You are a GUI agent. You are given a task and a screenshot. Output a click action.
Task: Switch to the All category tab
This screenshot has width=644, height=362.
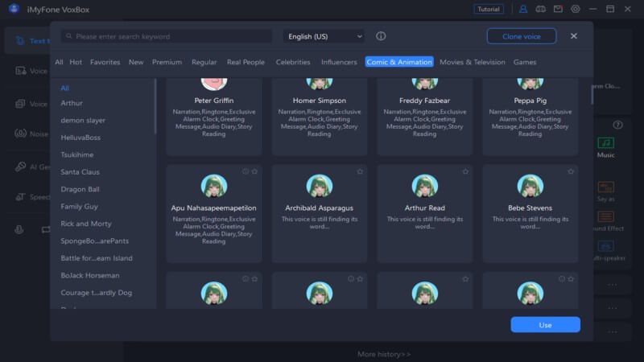(59, 62)
